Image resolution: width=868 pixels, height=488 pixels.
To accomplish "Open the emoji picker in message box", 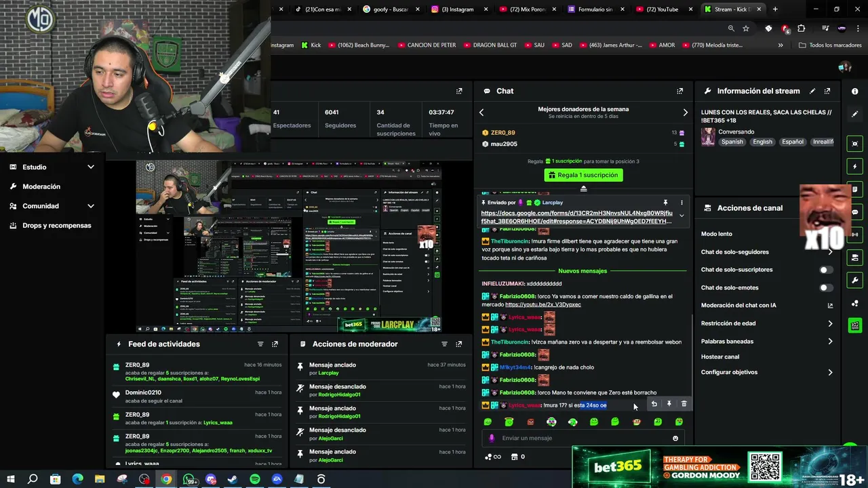I will 675,439.
